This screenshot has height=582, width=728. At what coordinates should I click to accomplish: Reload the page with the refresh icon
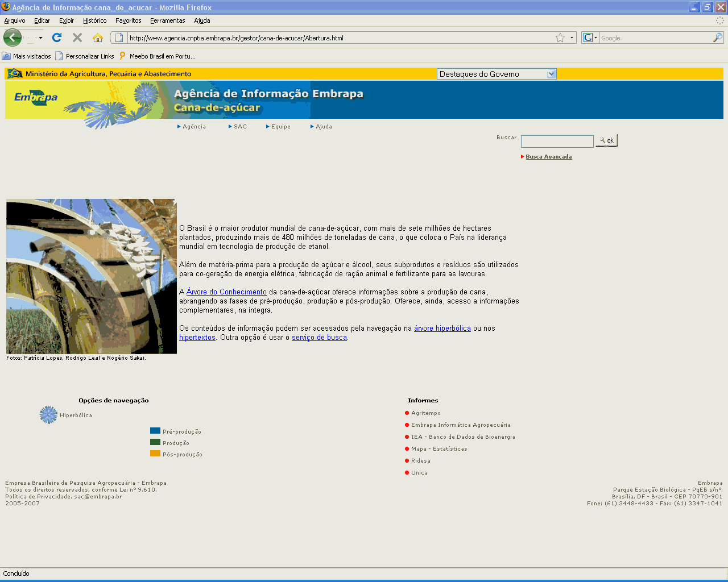[57, 38]
